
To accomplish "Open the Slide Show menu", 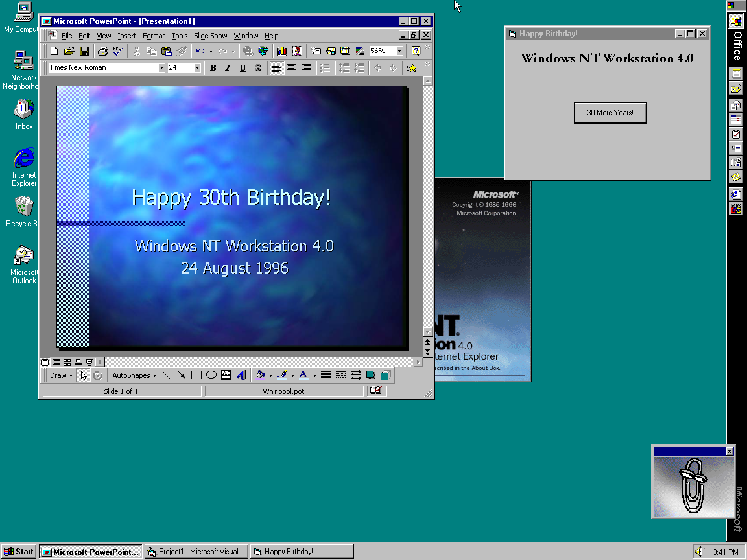I will tap(210, 36).
